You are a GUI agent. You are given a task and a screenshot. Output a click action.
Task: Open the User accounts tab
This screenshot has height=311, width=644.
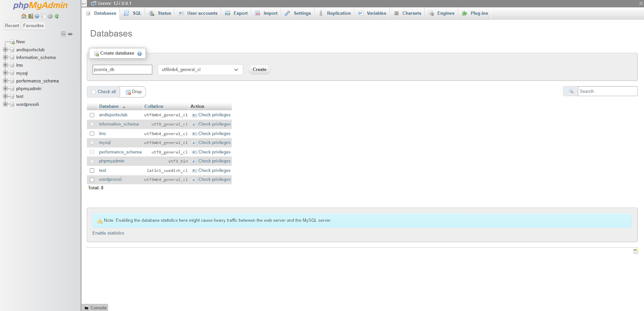198,13
